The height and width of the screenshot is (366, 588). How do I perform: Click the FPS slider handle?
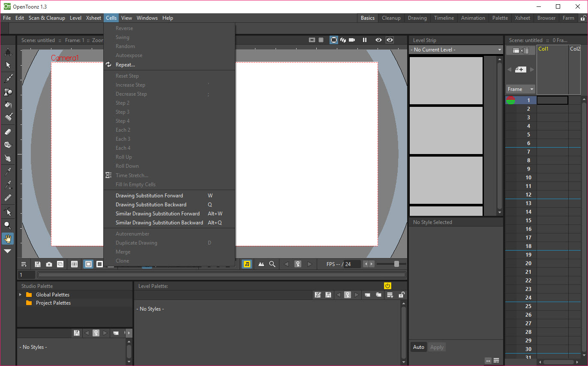(x=396, y=264)
